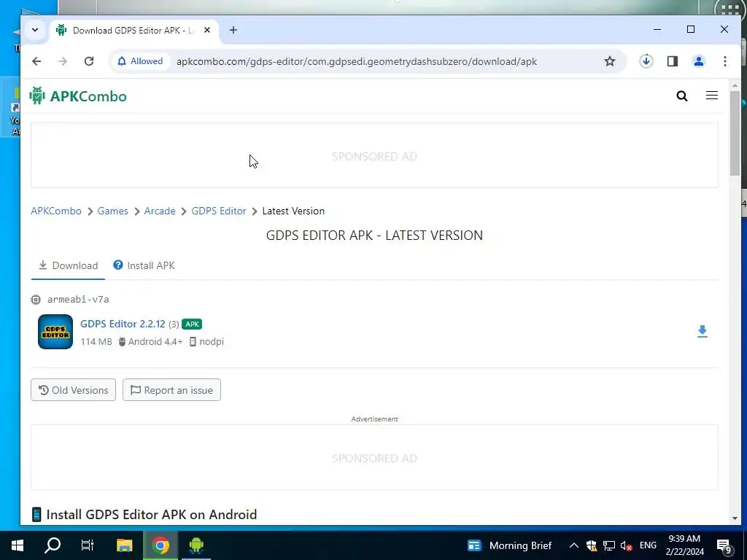This screenshot has width=747, height=560.
Task: Maximize the Chrome window
Action: point(690,29)
